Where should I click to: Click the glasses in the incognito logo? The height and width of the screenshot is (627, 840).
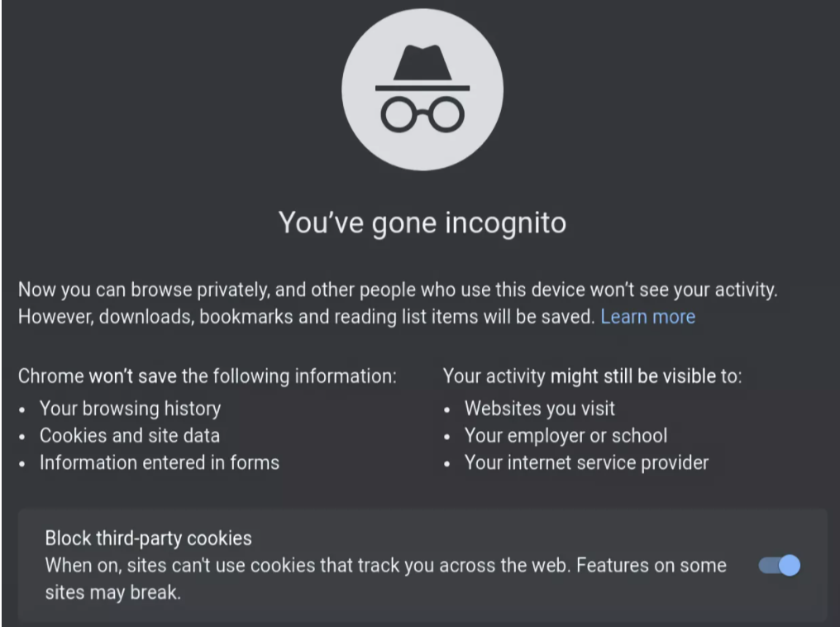point(422,117)
